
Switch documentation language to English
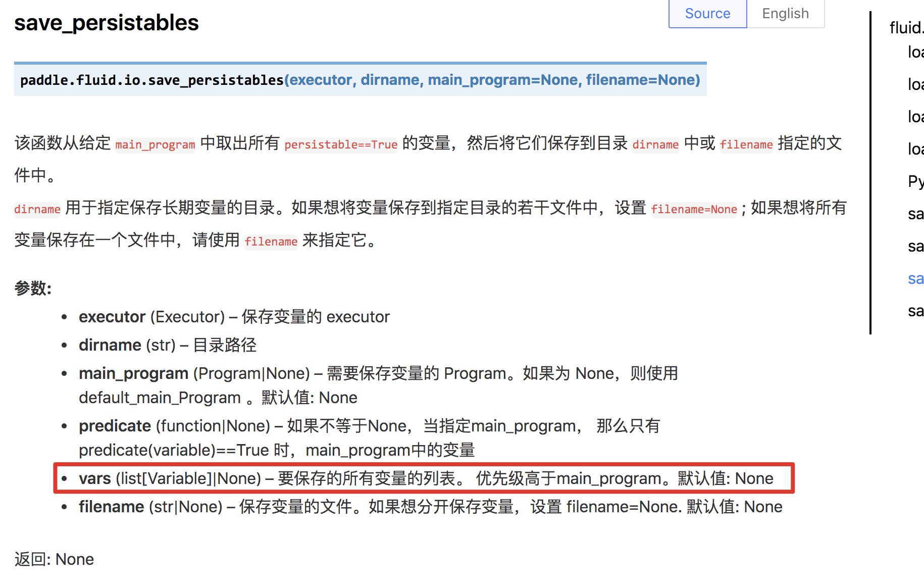click(x=786, y=14)
